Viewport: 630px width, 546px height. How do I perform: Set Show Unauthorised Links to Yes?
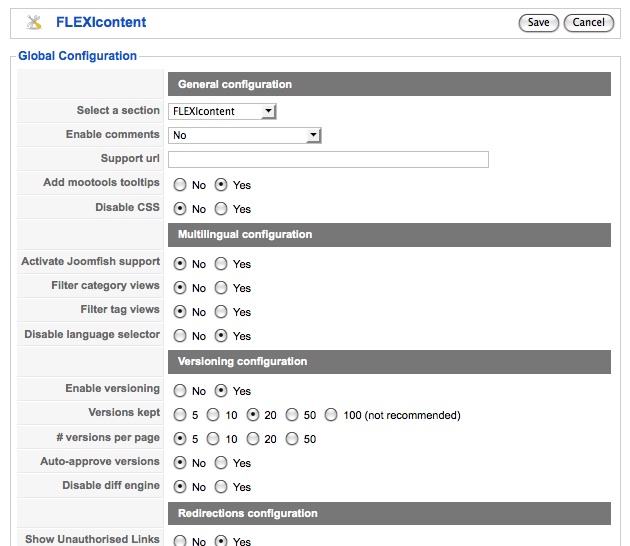(221, 541)
